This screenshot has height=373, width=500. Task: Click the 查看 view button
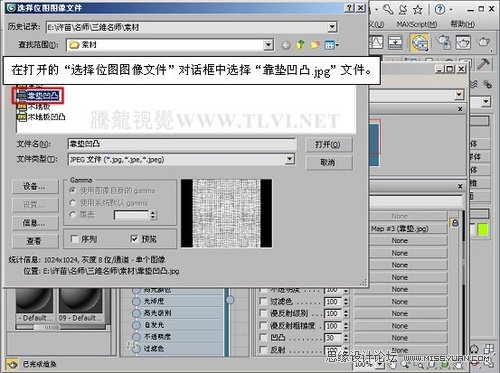(x=35, y=241)
